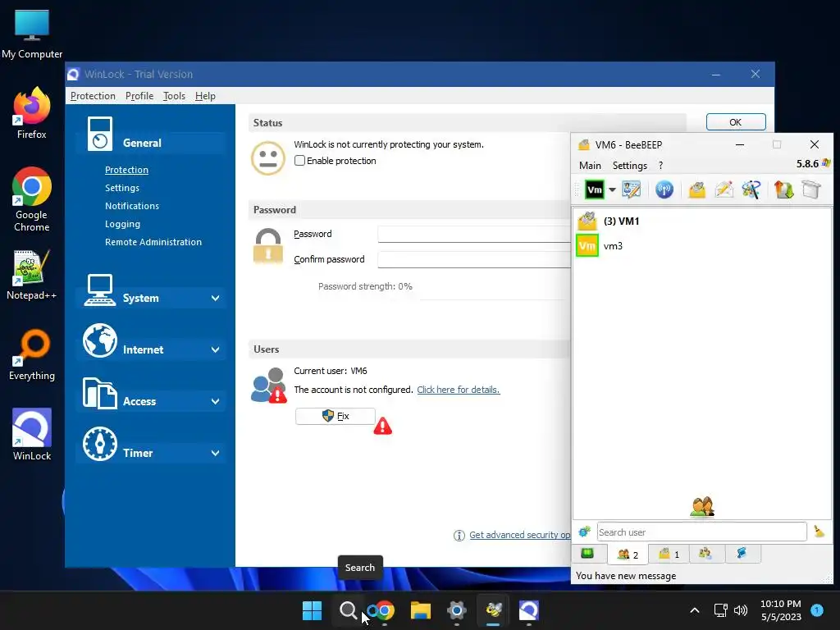This screenshot has width=840, height=630.
Task: Click the Search magnifier on the taskbar
Action: point(348,610)
